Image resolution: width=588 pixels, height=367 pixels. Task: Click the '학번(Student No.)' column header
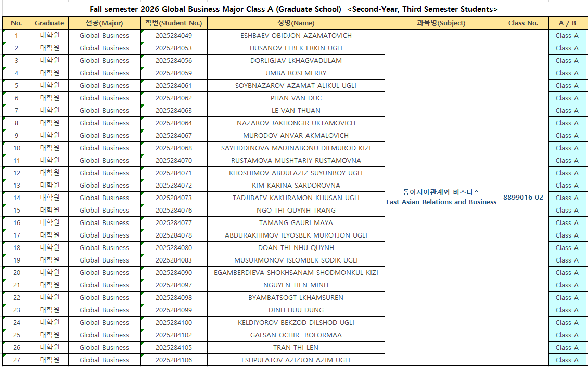pos(174,23)
